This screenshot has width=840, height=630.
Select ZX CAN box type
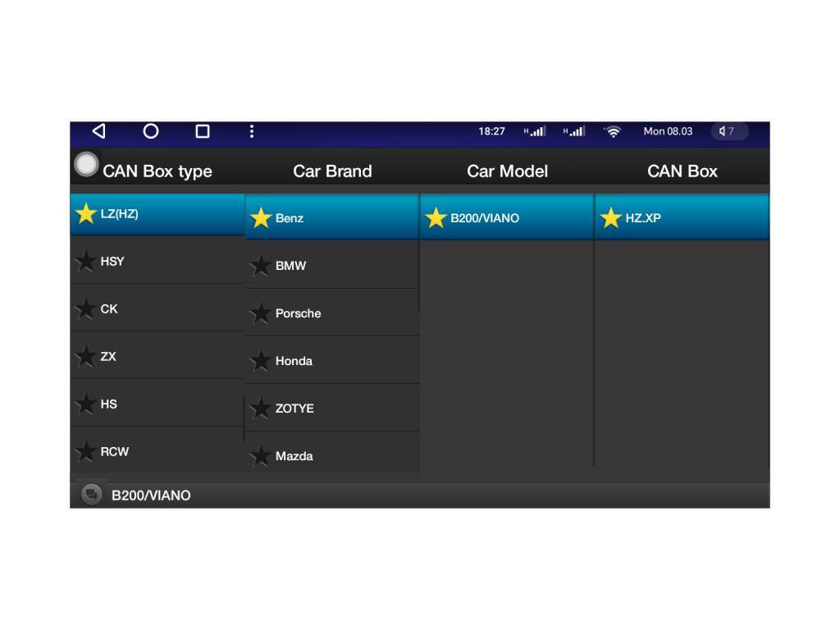point(157,356)
